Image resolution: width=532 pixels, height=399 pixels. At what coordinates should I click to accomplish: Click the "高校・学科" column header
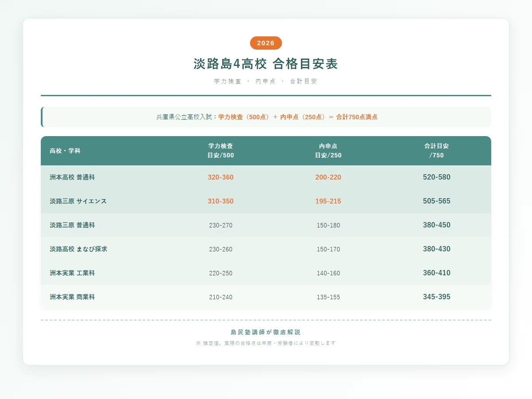65,151
